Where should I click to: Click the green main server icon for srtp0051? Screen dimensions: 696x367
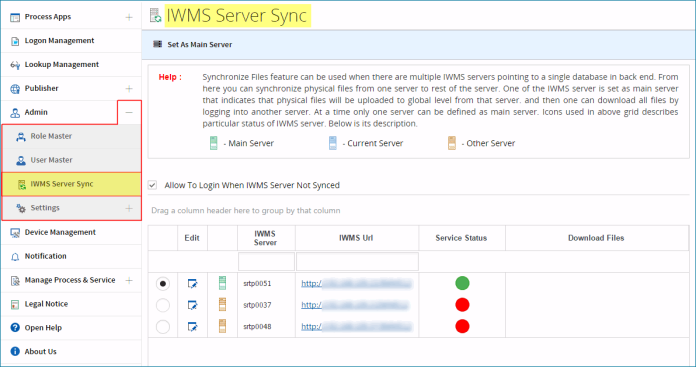click(222, 283)
